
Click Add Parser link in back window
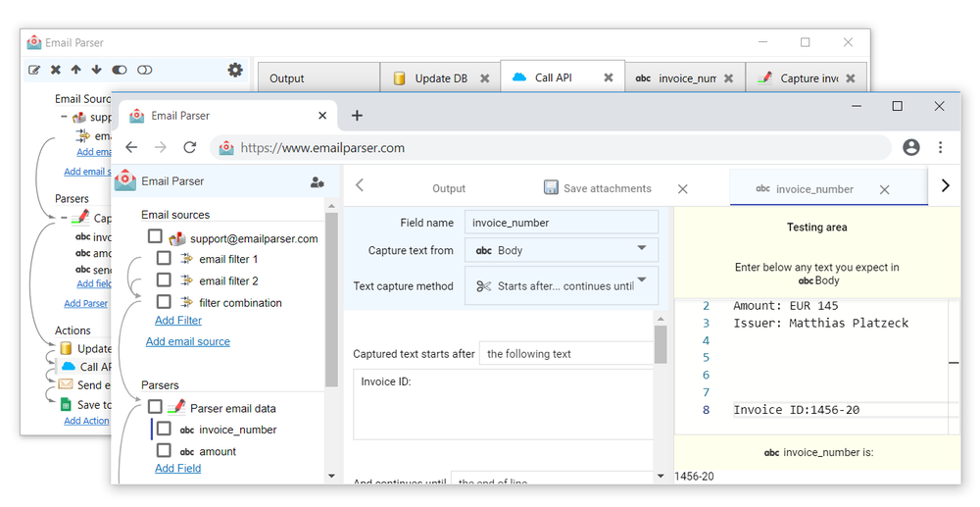85,303
